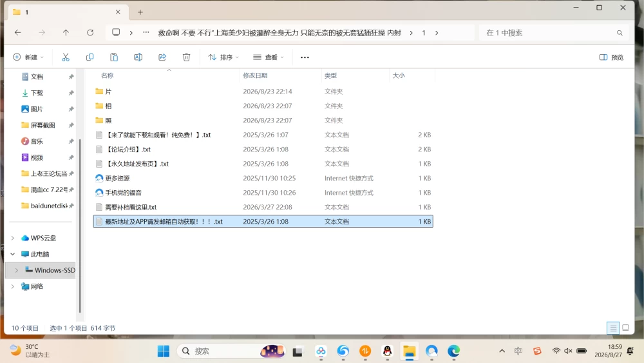The image size is (644, 363).
Task: Sort by the 名称 column header
Action: (x=107, y=75)
